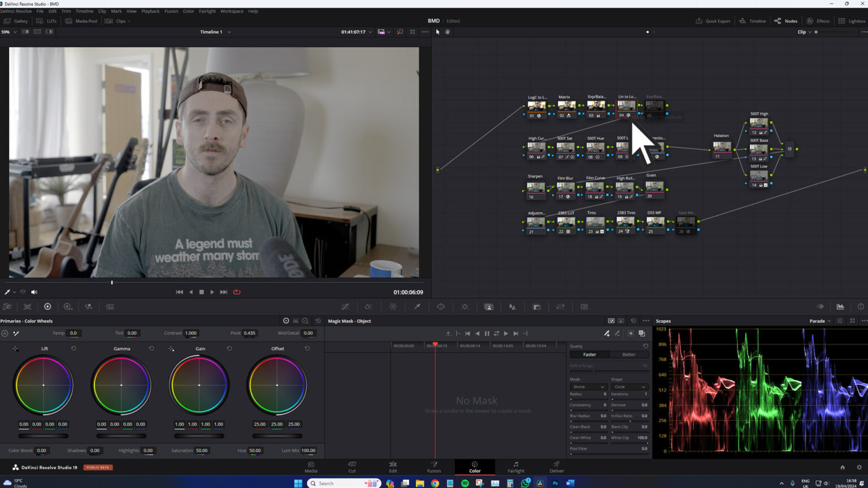Show the Nodes panel
This screenshot has height=488, width=868.
(x=786, y=21)
